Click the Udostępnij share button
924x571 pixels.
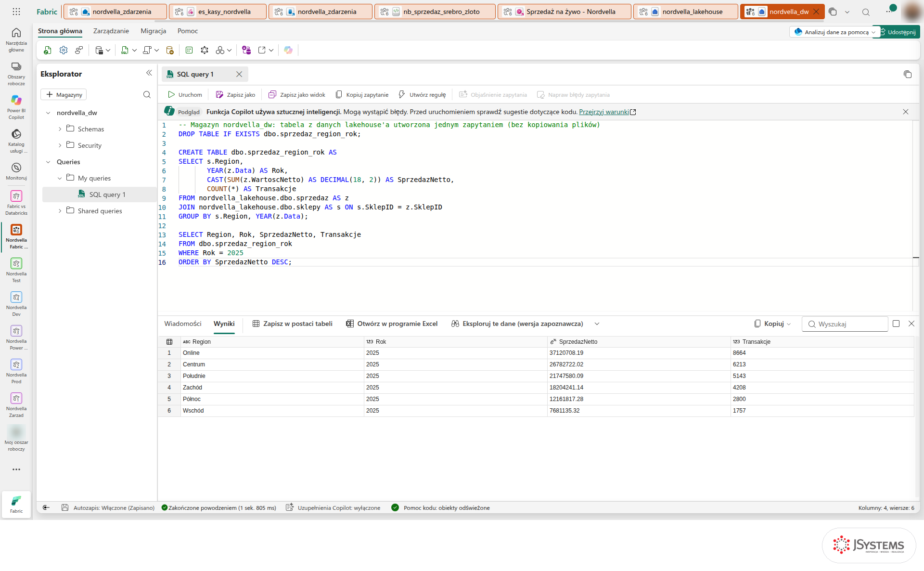[x=899, y=32]
